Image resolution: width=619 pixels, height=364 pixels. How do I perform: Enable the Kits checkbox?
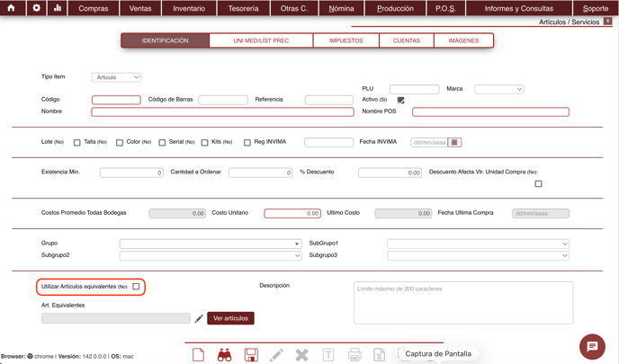coord(247,143)
